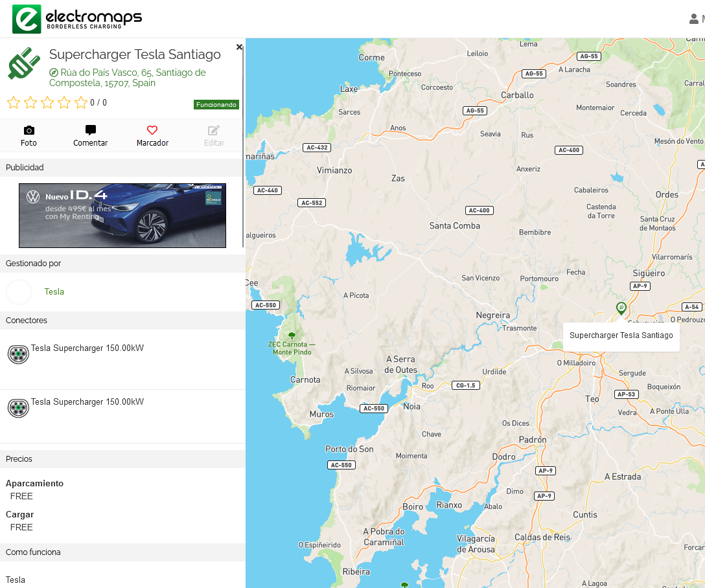Click the Conectores section header
The width and height of the screenshot is (705, 588).
coord(122,321)
